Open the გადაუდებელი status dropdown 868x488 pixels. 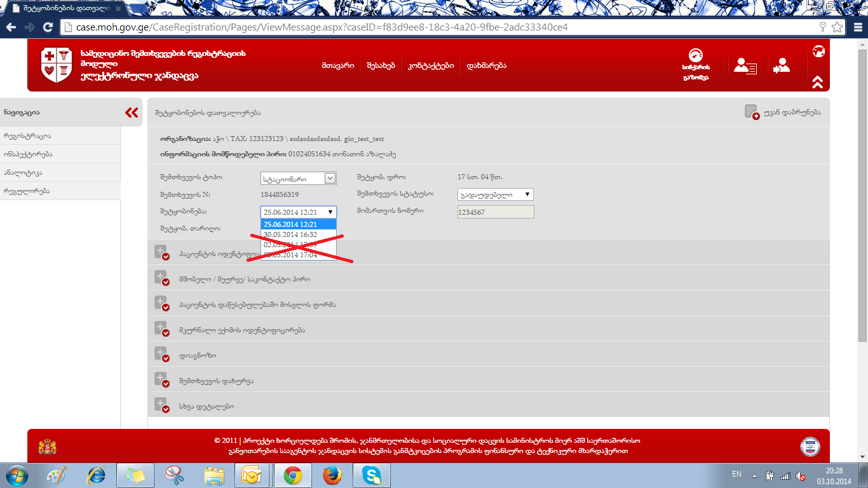pos(495,194)
